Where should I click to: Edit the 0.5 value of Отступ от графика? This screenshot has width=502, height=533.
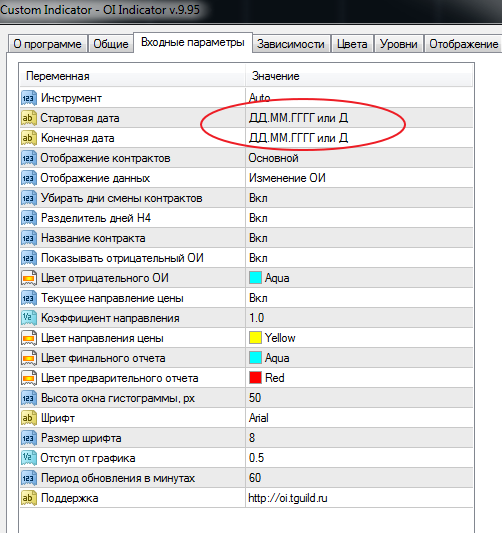coord(359,458)
